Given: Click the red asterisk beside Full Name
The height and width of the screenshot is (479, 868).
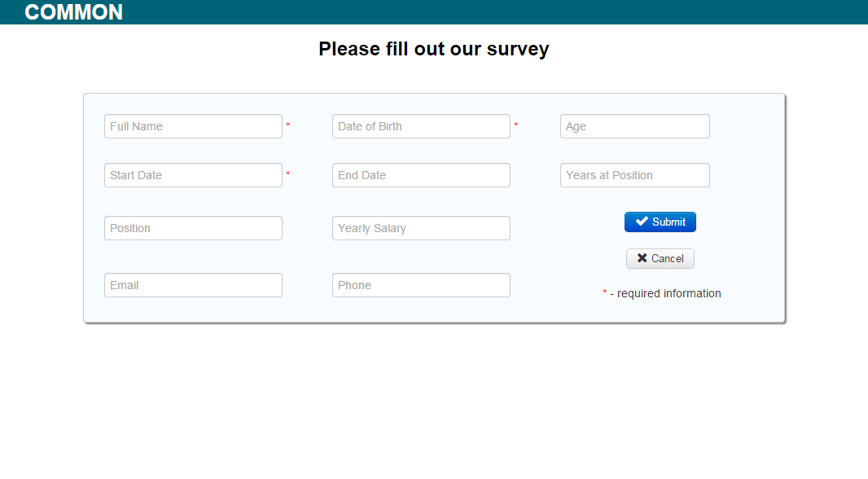Looking at the screenshot, I should (x=288, y=125).
